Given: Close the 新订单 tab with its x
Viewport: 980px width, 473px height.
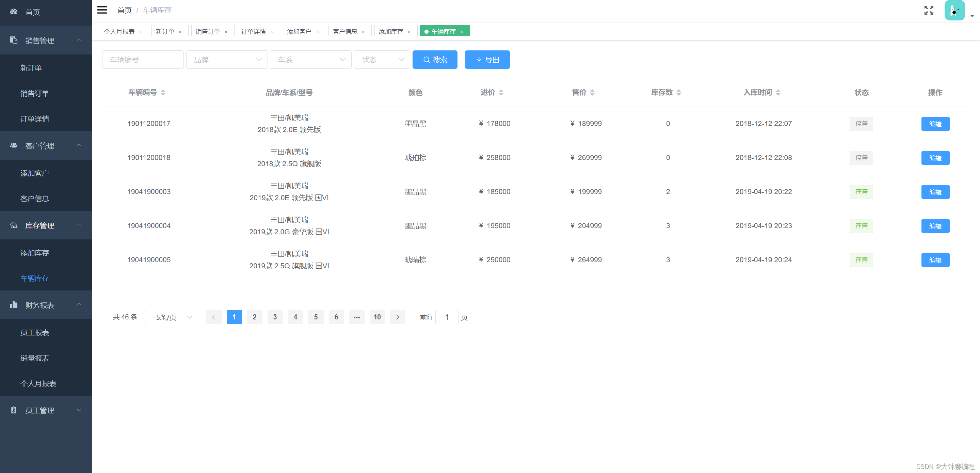Looking at the screenshot, I should tap(180, 32).
